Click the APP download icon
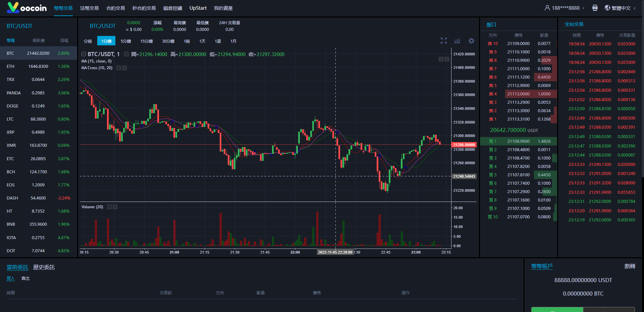The image size is (644, 312). 595,8
